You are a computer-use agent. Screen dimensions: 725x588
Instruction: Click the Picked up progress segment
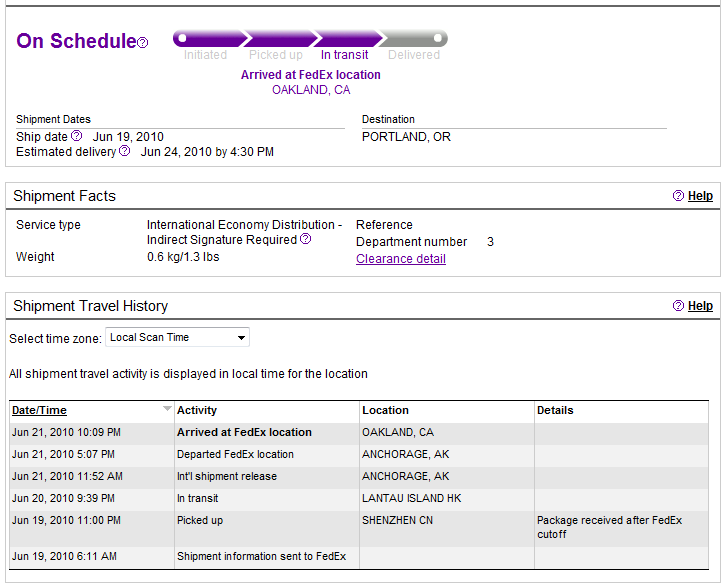coord(281,38)
